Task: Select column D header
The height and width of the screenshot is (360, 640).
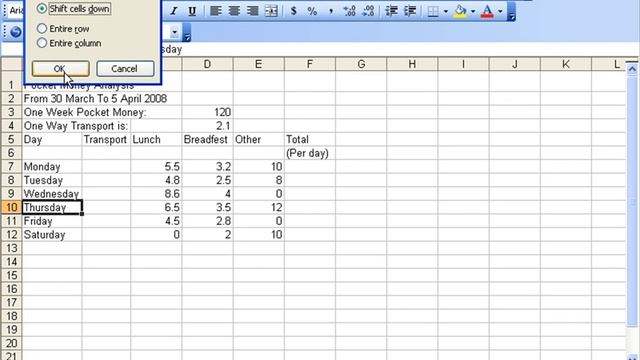Action: point(207,64)
